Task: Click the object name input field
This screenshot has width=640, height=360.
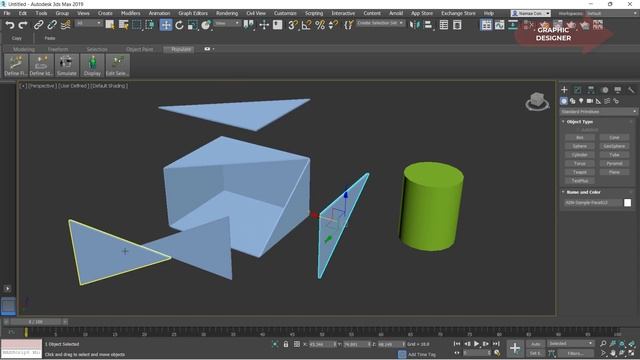Action: click(x=593, y=202)
